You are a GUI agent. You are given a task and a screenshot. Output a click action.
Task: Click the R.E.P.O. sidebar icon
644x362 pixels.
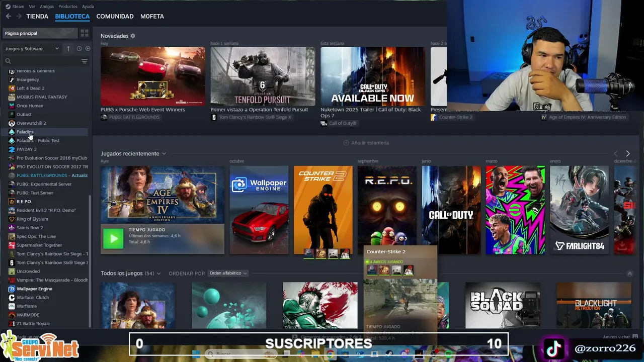12,202
